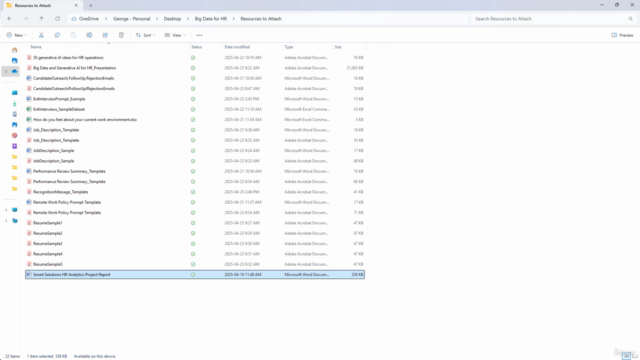Viewport: 640px width, 360px height.
Task: Open the New dropdown button
Action: coord(17,35)
